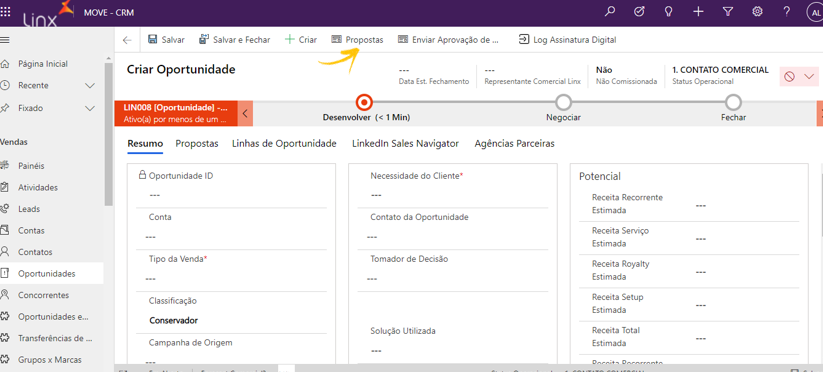Open the advanced find filter icon
This screenshot has width=823, height=372.
tap(727, 12)
